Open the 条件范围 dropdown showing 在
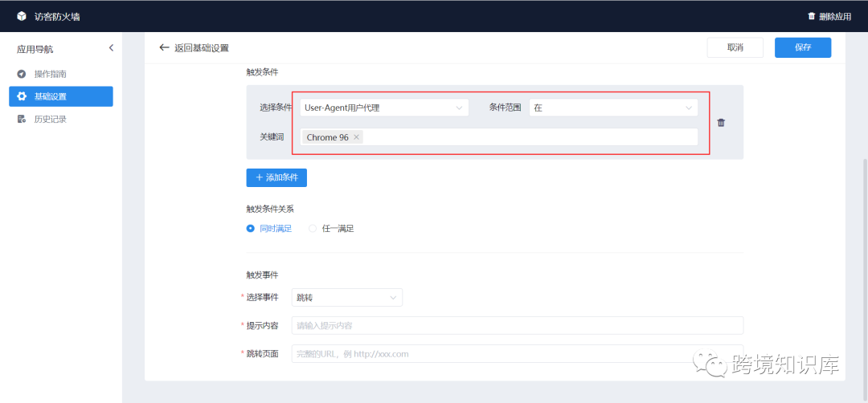Screen dimensions: 868x403 coord(613,108)
